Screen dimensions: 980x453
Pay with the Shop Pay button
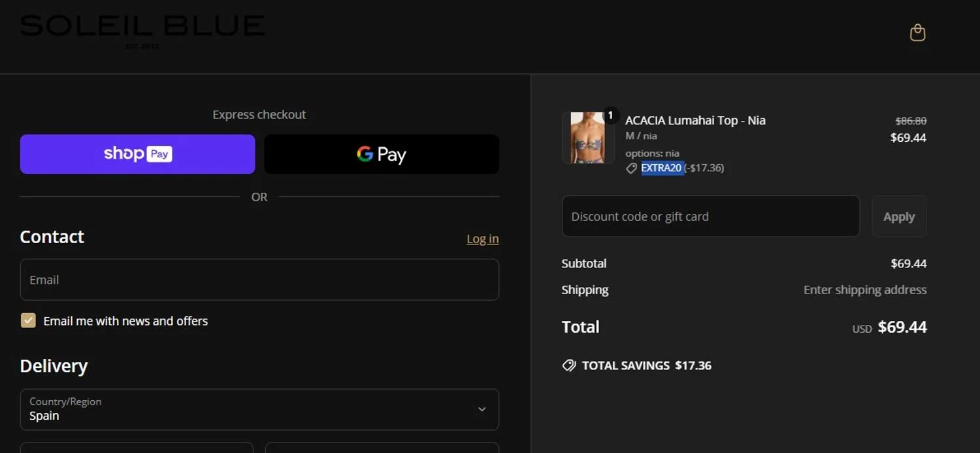(x=137, y=154)
